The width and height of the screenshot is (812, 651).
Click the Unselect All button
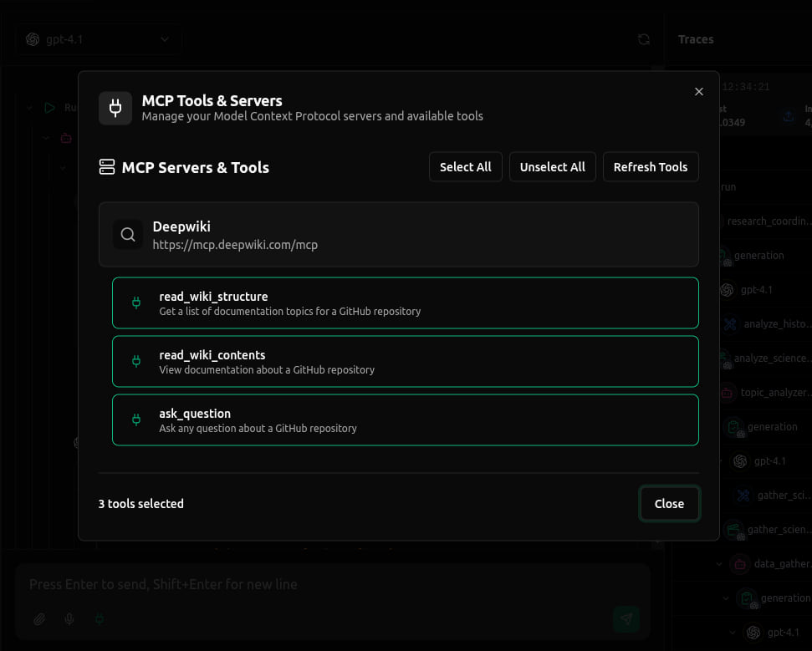(x=552, y=166)
